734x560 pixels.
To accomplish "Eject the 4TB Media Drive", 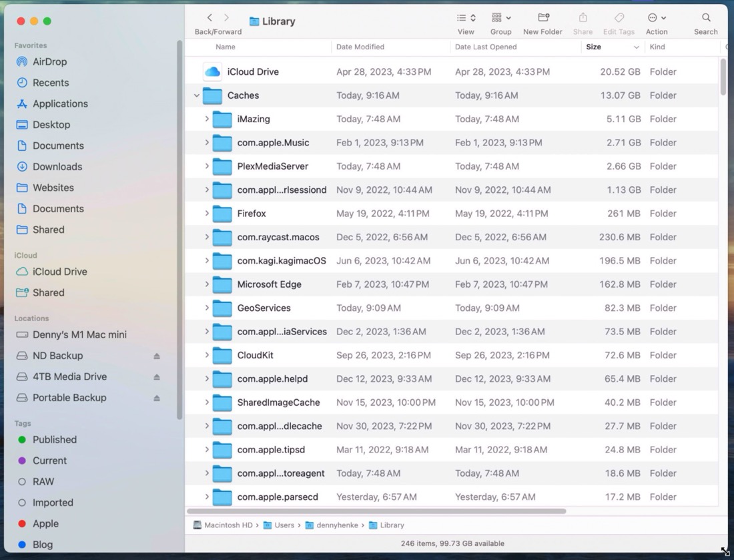I will pyautogui.click(x=156, y=376).
